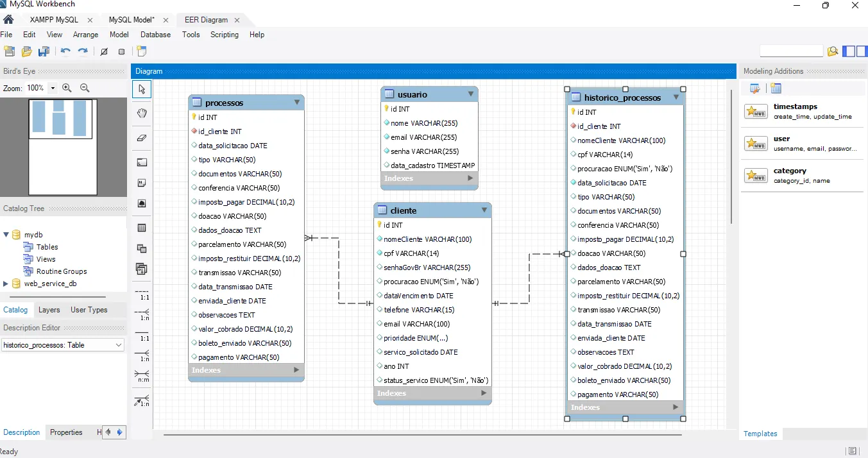The height and width of the screenshot is (458, 868).
Task: Zoom out with magnifier minus icon
Action: click(x=85, y=88)
